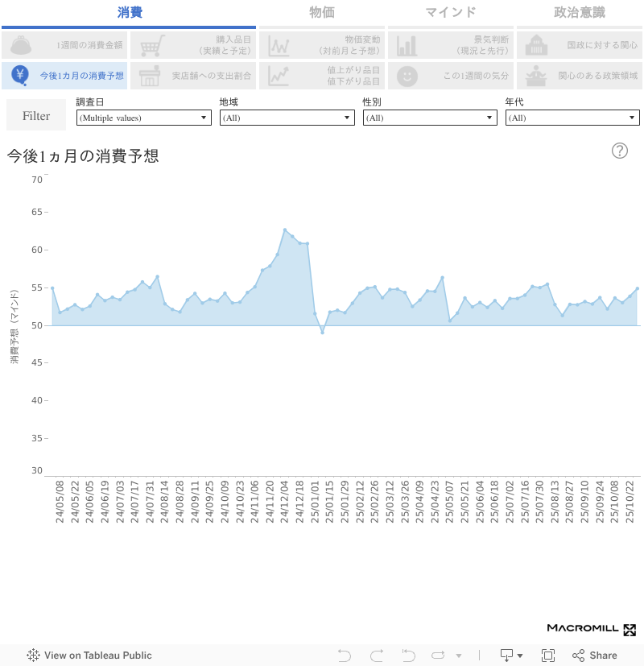Click the Revert toolbar icon

point(408,656)
